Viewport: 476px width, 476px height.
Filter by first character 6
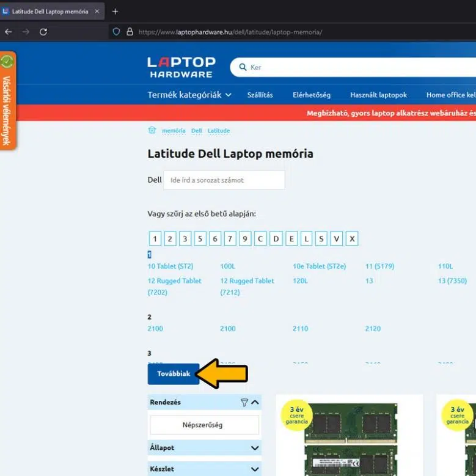click(215, 238)
